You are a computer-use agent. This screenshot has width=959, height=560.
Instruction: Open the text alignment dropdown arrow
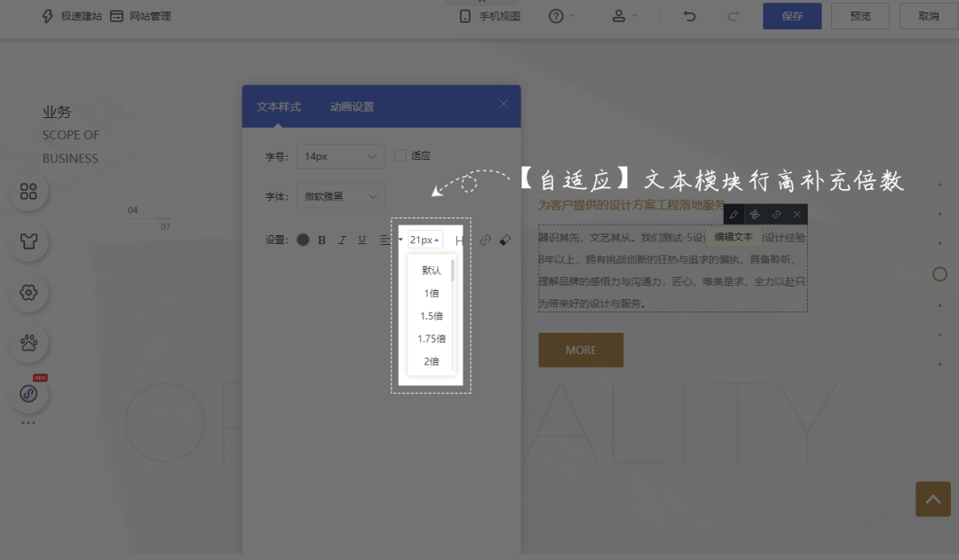[400, 240]
